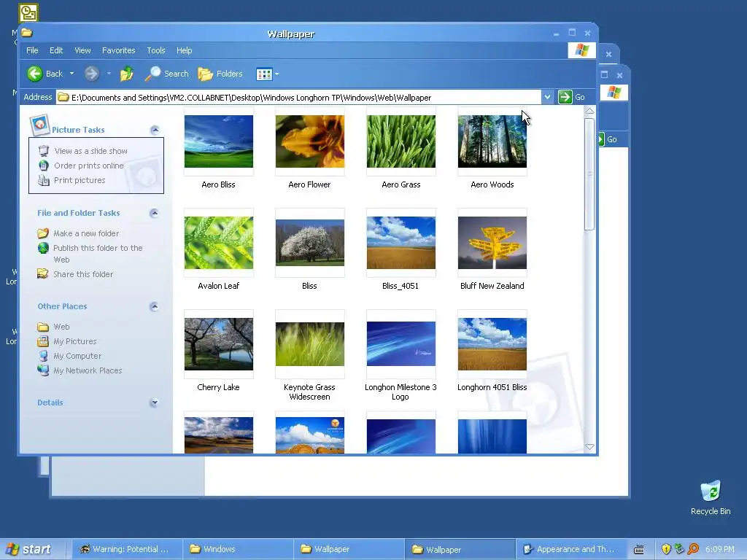Select the Bliss tree wallpaper

pos(309,243)
